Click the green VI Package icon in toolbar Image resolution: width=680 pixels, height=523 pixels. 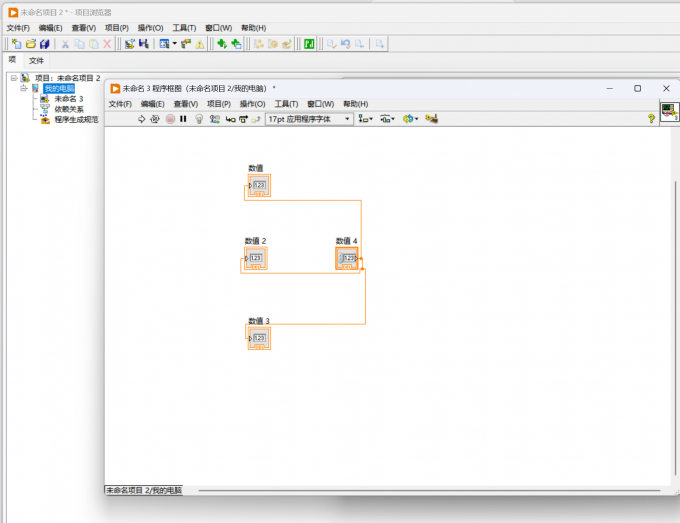tap(309, 44)
